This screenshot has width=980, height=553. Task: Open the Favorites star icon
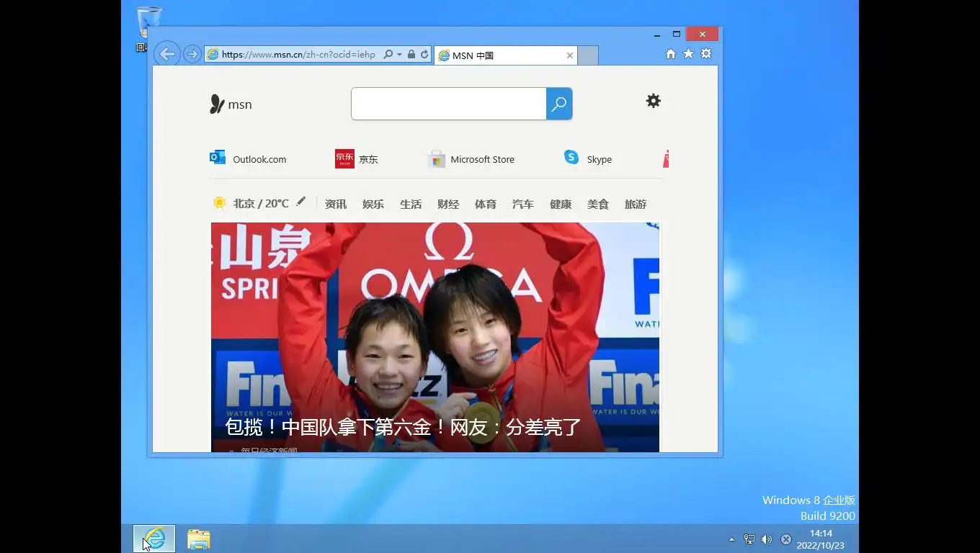[x=688, y=54]
